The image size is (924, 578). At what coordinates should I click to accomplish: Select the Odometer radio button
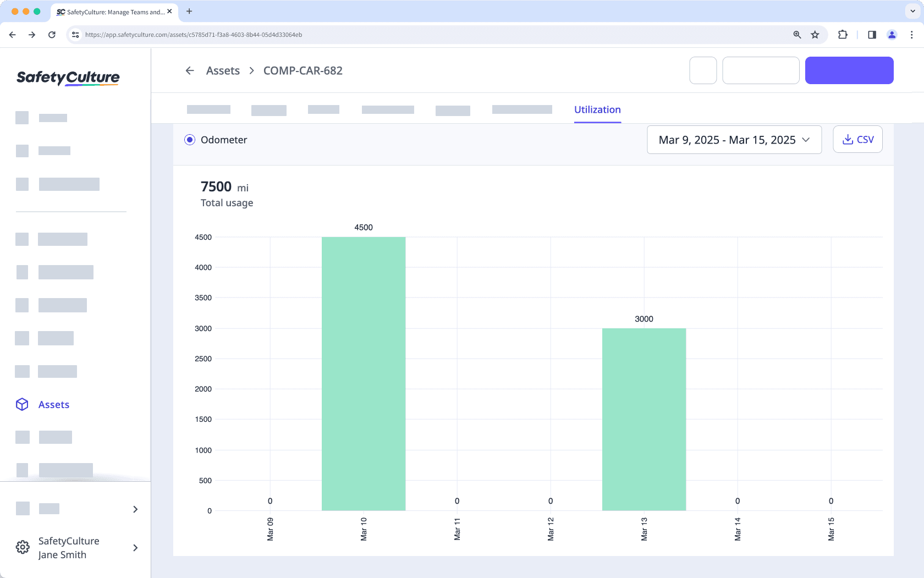(190, 140)
